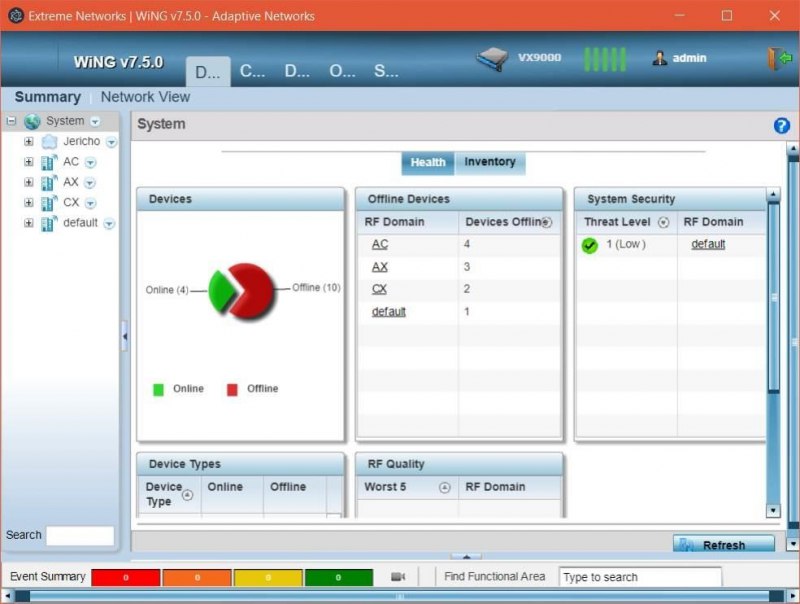Image resolution: width=800 pixels, height=604 pixels.
Task: Open Jericho node dropdown arrow
Action: click(x=111, y=142)
